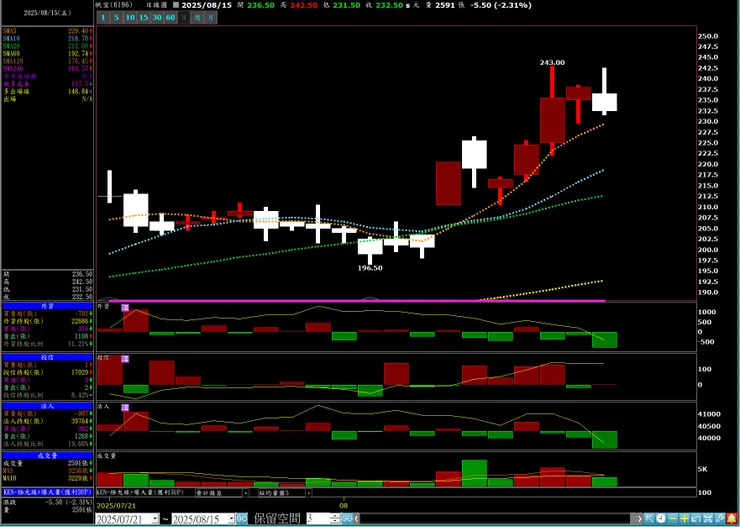Click the yellow plus zoom-in icon
The image size is (740, 527).
point(684,519)
